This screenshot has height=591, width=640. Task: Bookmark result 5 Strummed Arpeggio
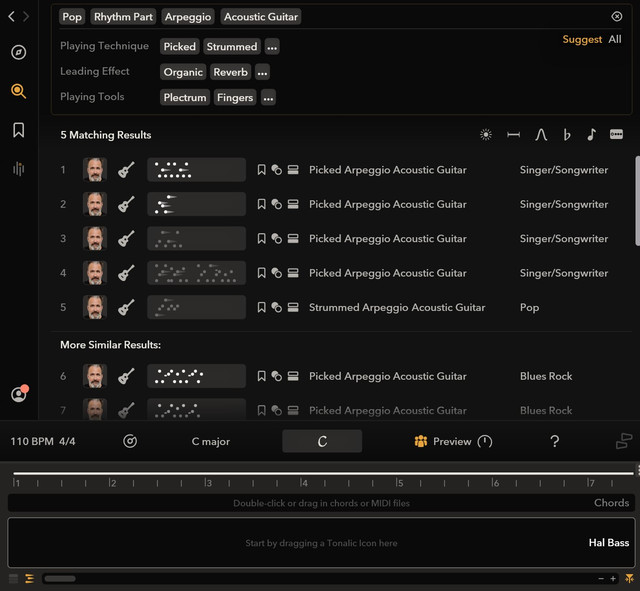[262, 307]
